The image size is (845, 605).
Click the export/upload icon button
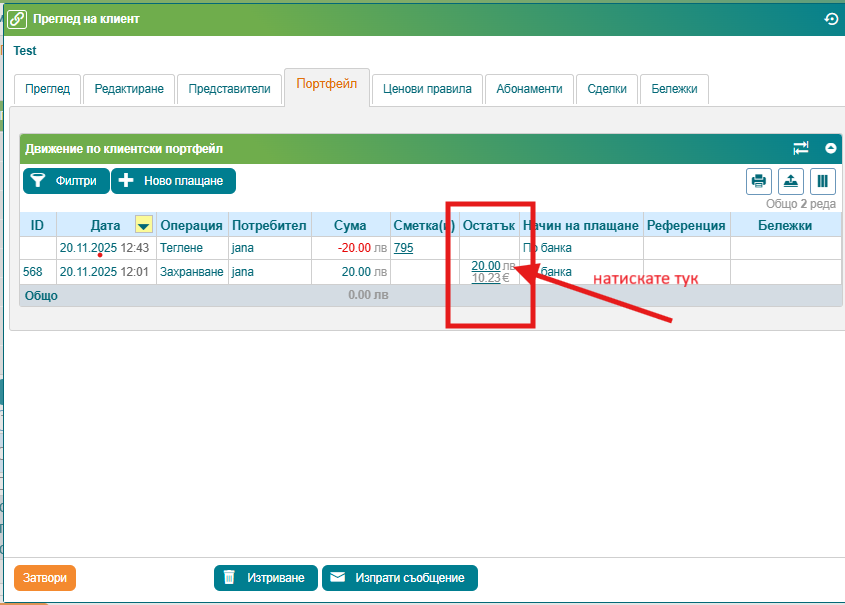790,181
